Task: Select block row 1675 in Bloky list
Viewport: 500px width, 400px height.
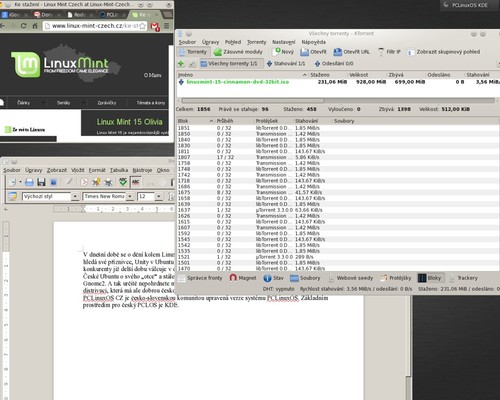Action: (338, 192)
